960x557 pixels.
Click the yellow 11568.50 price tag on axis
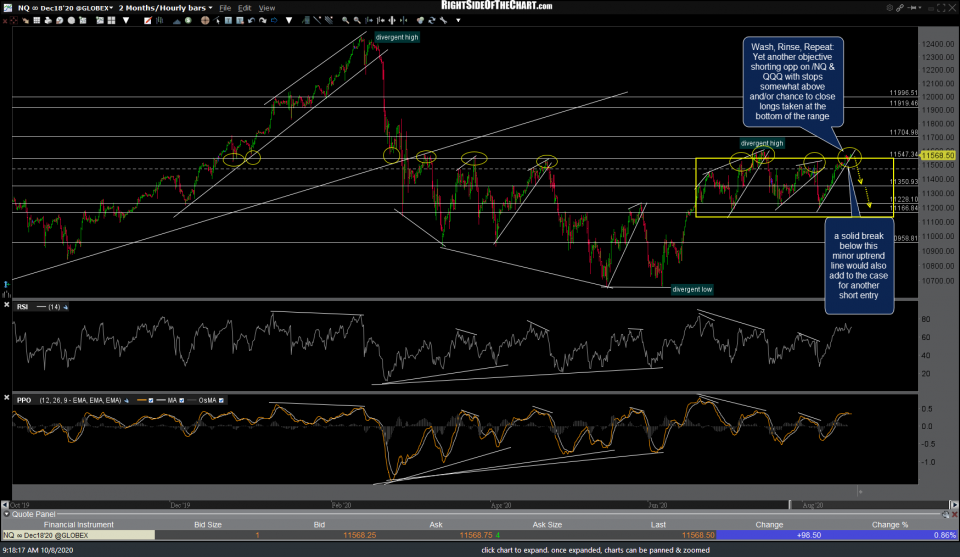[937, 155]
